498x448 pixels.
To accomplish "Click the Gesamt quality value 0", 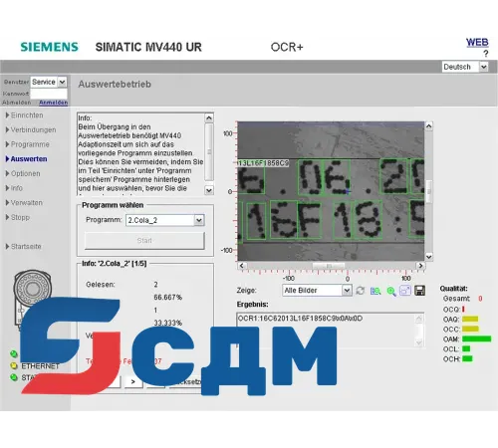I will point(480,299).
